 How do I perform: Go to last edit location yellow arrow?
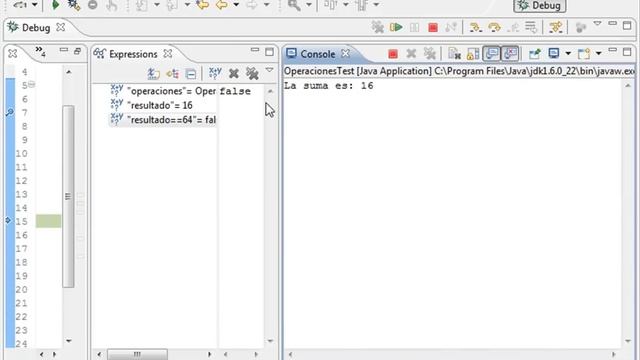[202, 5]
